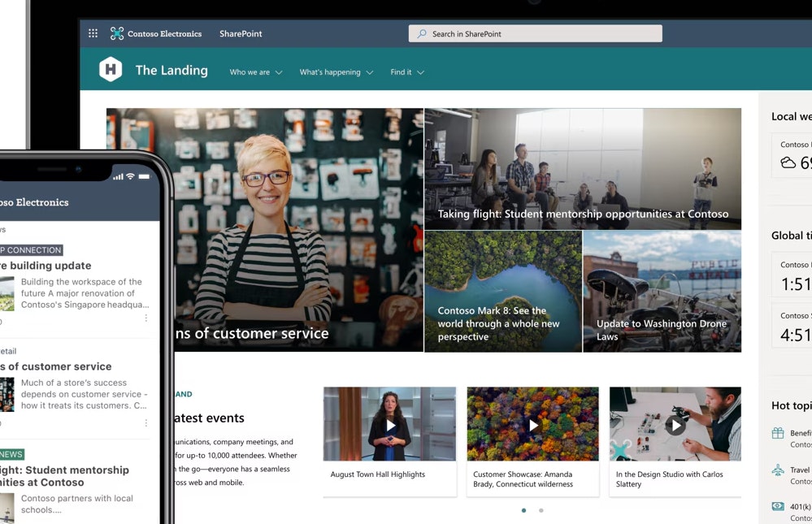Image resolution: width=812 pixels, height=524 pixels.
Task: Click 'Building the workspace of the future' text
Action: pyautogui.click(x=81, y=288)
